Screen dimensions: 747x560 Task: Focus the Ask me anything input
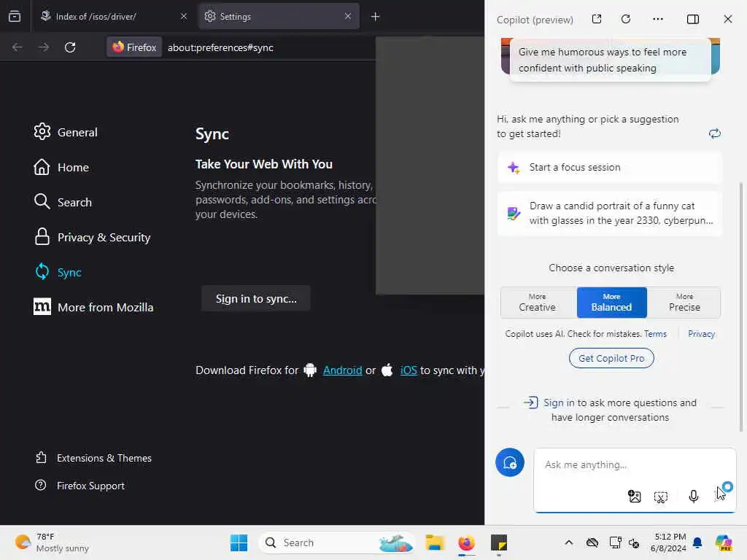pos(635,464)
